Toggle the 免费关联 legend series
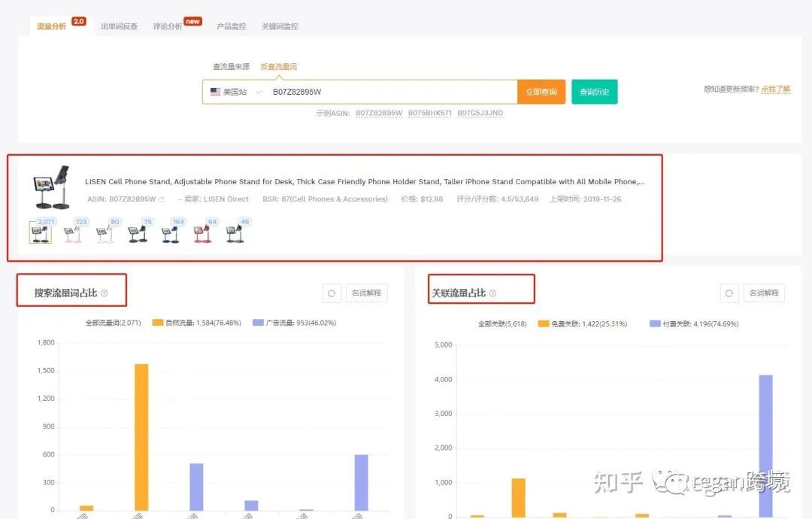812x519 pixels. point(583,323)
